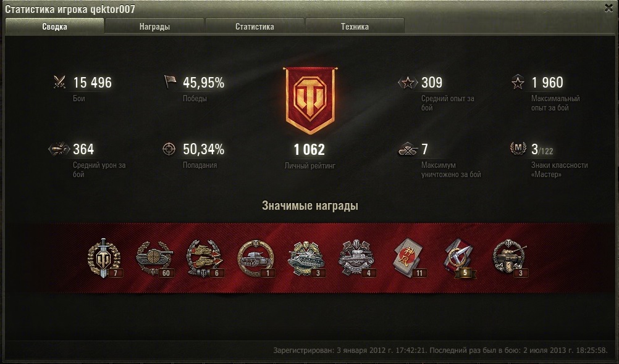Screen dimensions: 619x364
Task: Click the crosshair icon for Попадания
Action: tap(169, 149)
